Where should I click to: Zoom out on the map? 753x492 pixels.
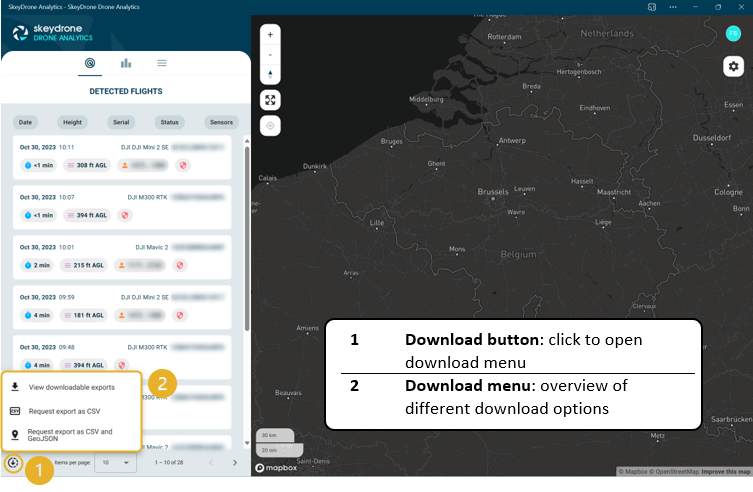click(x=270, y=55)
